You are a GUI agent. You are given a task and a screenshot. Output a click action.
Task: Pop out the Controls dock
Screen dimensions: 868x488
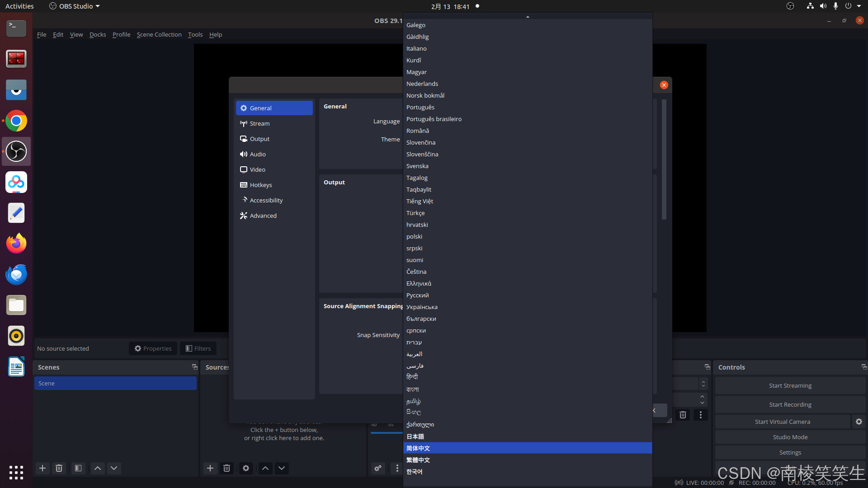[x=863, y=367]
